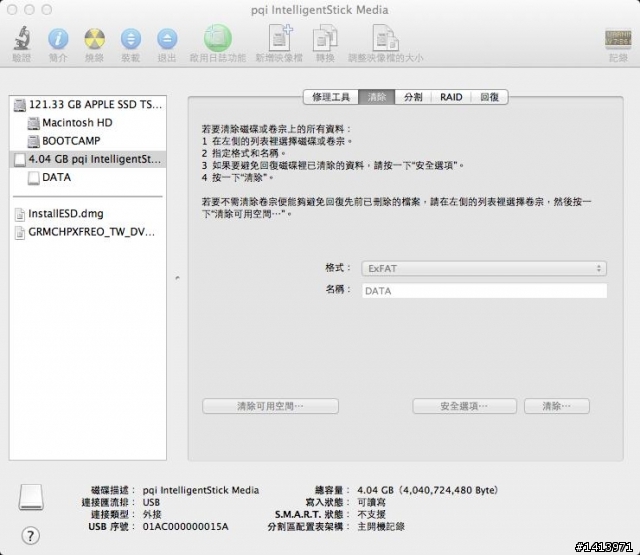Click the help question mark button
Viewport: 640px width, 555px height.
tap(31, 535)
